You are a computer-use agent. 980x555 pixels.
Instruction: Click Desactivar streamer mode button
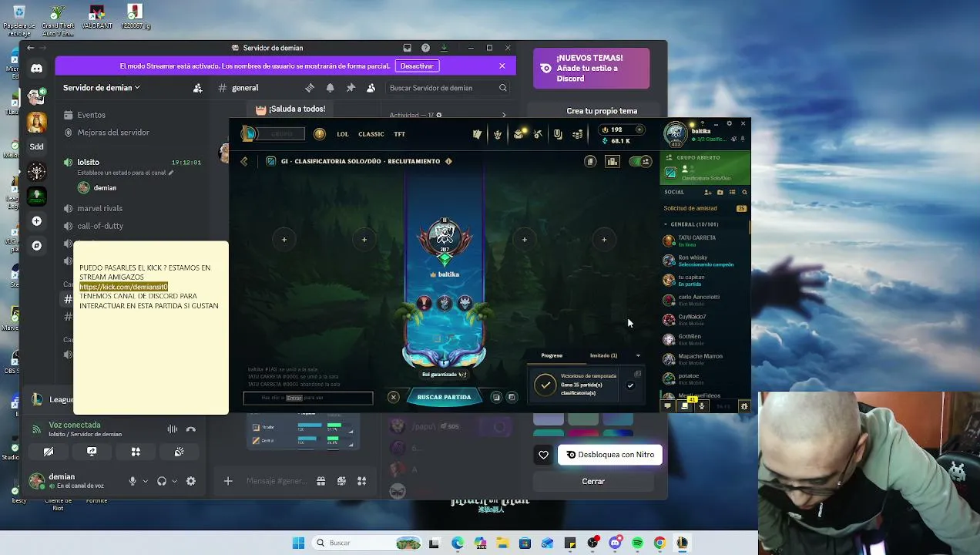[417, 66]
